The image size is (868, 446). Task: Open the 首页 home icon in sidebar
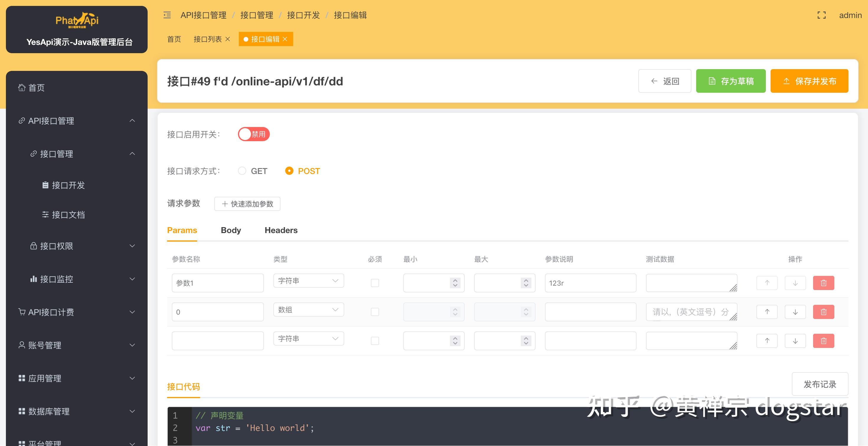(22, 88)
